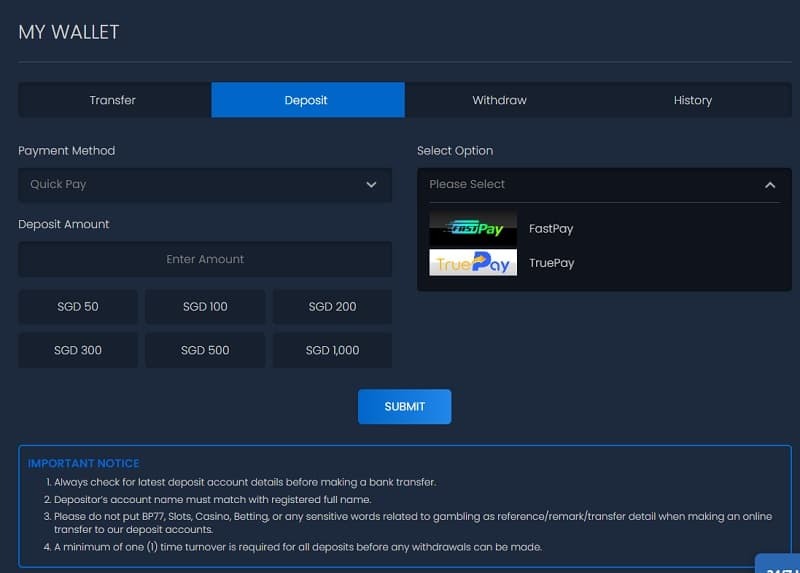Screen dimensions: 800x573
Task: Focus the Enter Amount input field
Action: click(x=205, y=259)
